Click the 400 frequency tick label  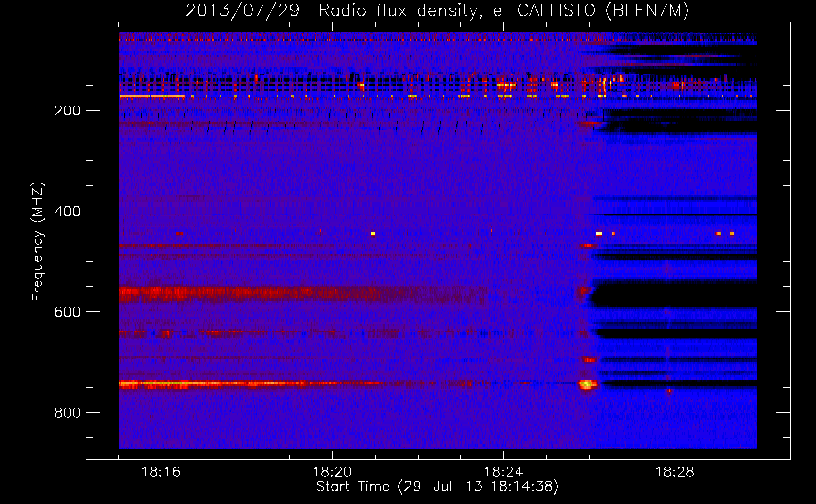tap(68, 212)
